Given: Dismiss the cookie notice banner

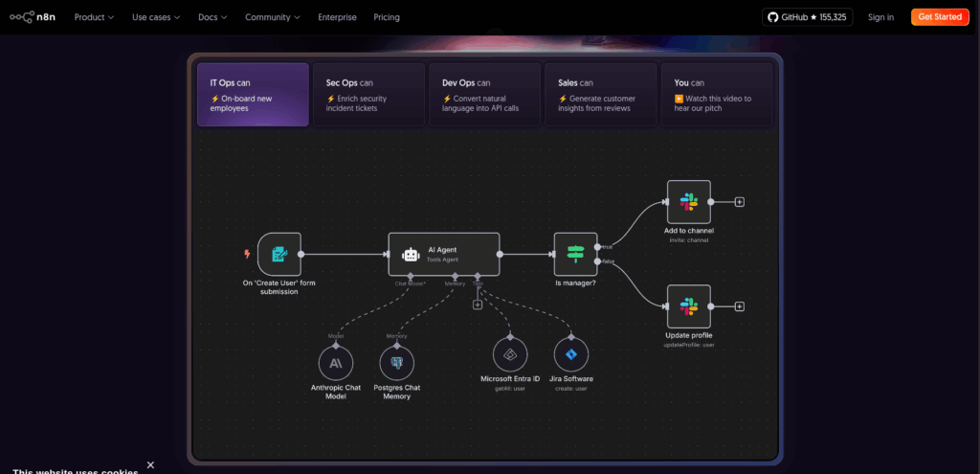Looking at the screenshot, I should (150, 464).
